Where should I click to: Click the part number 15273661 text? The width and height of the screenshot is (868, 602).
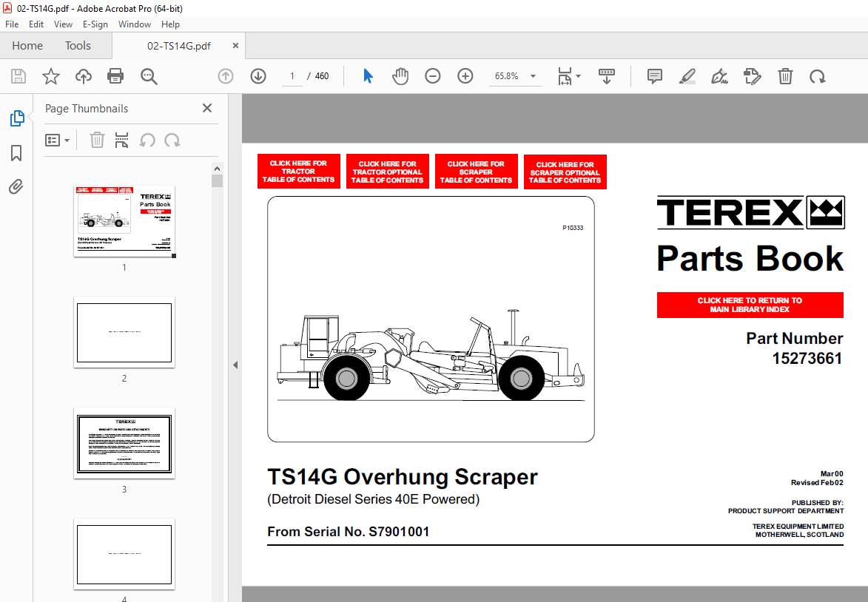pyautogui.click(x=807, y=359)
